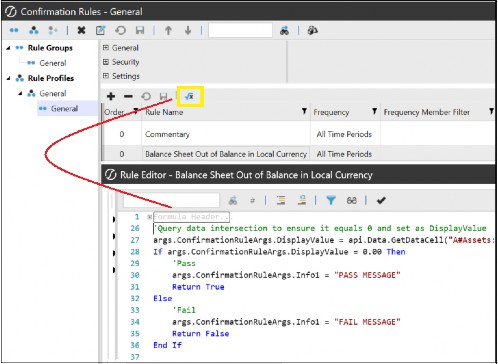Click code line 27 GetDataCell statement
The image size is (498, 364).
[324, 240]
